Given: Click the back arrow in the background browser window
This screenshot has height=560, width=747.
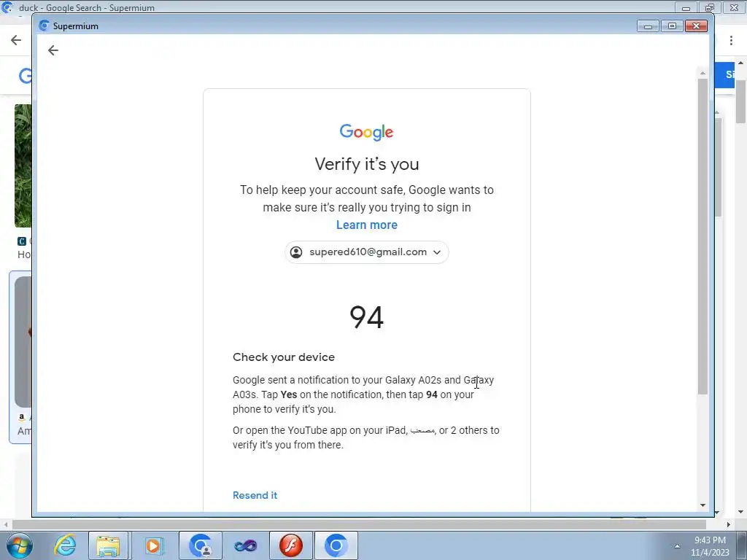Looking at the screenshot, I should (16, 40).
